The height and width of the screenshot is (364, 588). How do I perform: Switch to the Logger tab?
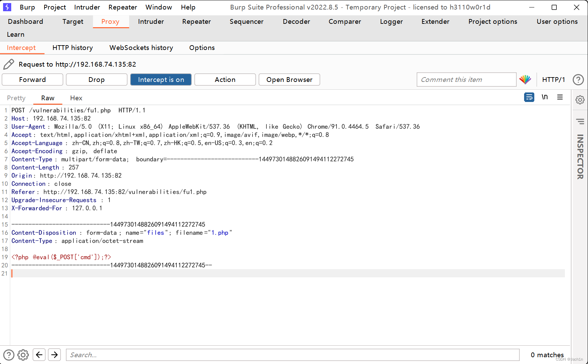(x=391, y=21)
